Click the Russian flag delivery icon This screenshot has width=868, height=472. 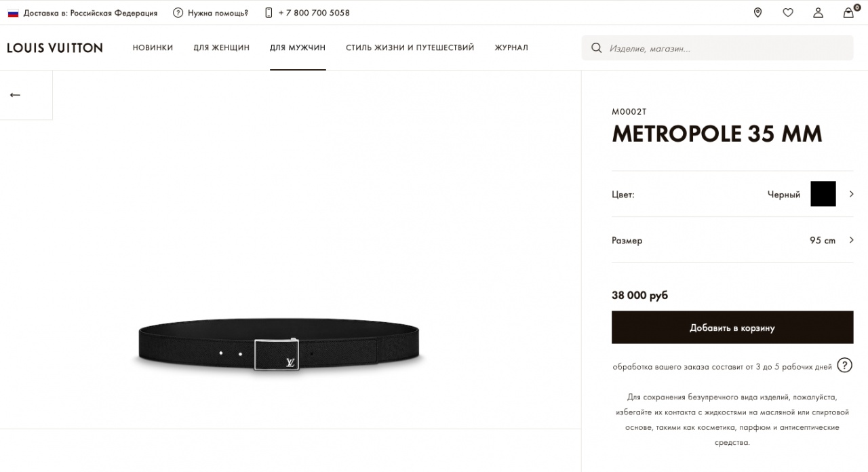point(13,13)
